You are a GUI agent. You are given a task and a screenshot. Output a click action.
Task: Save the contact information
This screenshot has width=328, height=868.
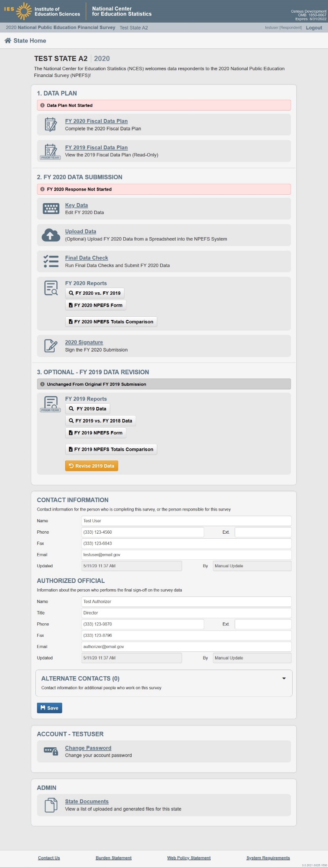click(50, 708)
